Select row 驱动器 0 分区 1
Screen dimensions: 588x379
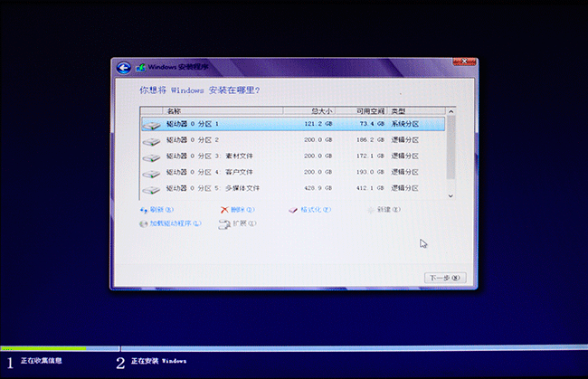pos(293,124)
